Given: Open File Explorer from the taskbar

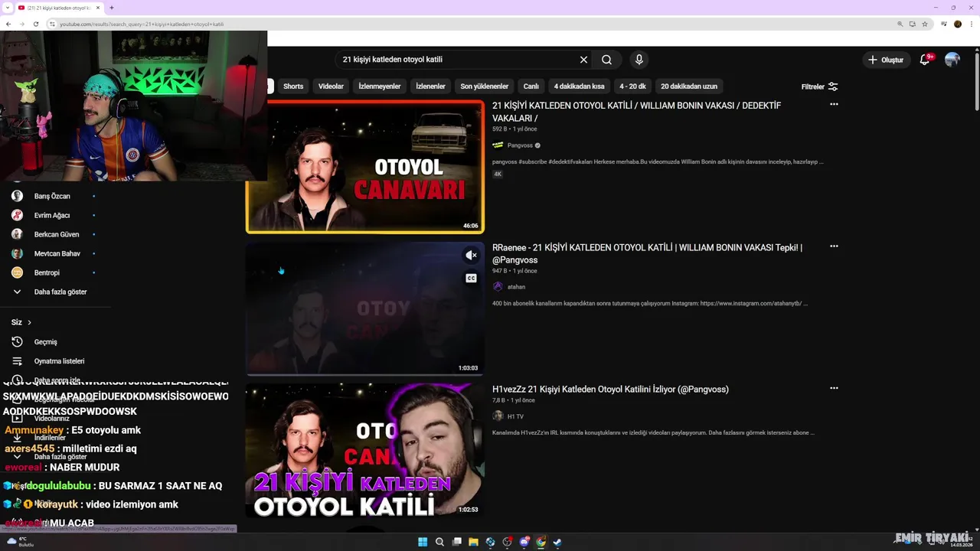Looking at the screenshot, I should click(473, 542).
